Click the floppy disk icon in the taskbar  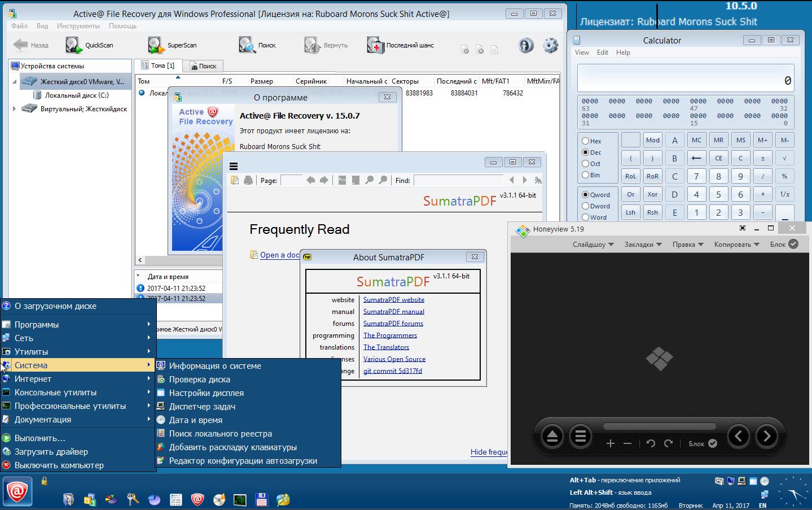pos(261,499)
